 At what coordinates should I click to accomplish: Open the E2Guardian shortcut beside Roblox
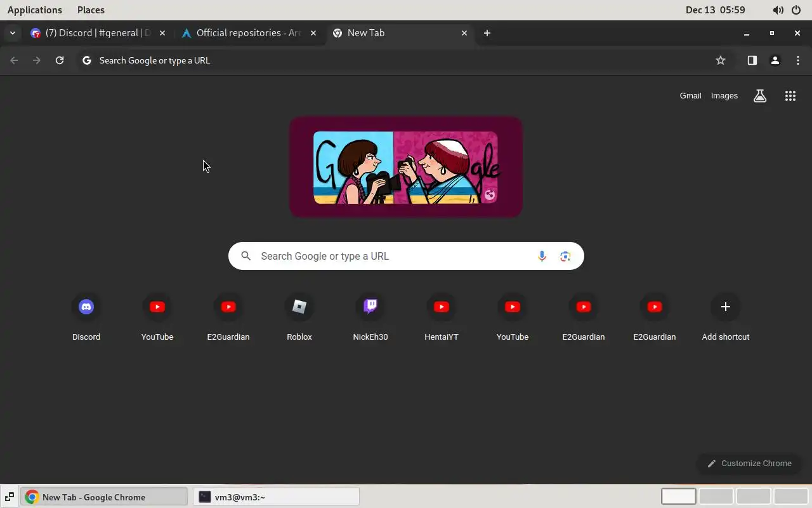[228, 318]
